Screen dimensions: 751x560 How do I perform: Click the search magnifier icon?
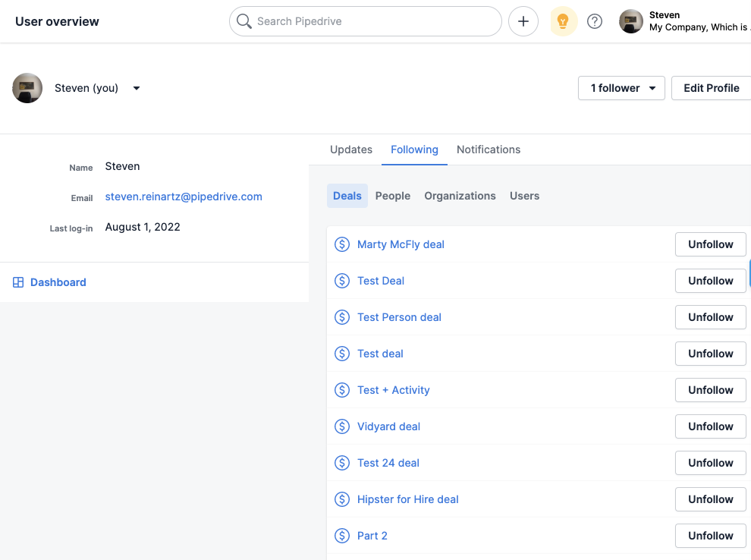click(x=244, y=21)
